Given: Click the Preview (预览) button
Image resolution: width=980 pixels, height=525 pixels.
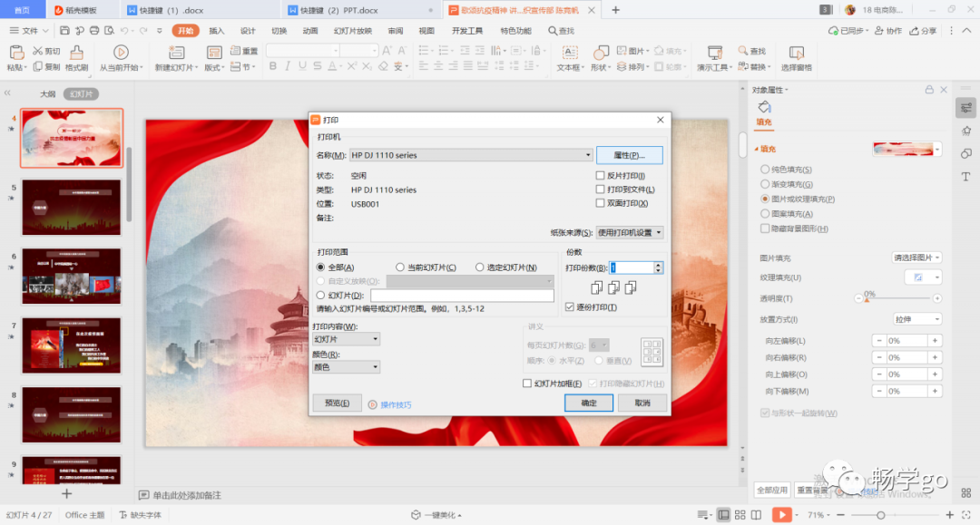Looking at the screenshot, I should point(337,403).
